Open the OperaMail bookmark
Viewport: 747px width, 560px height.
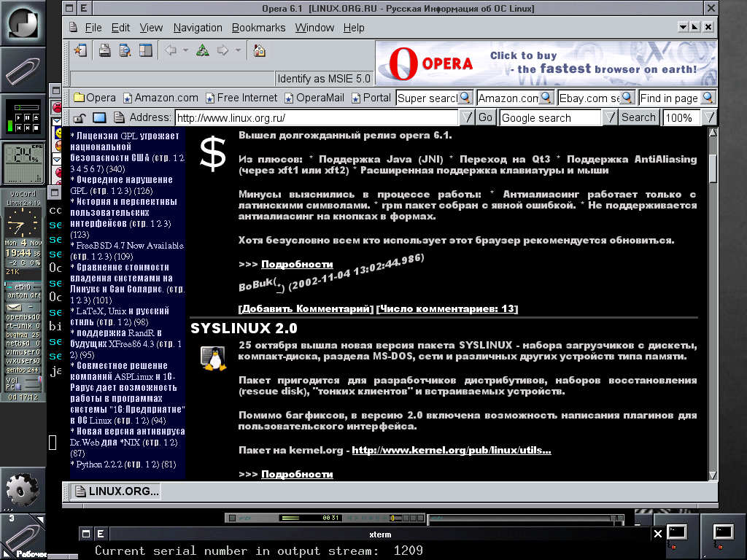314,98
